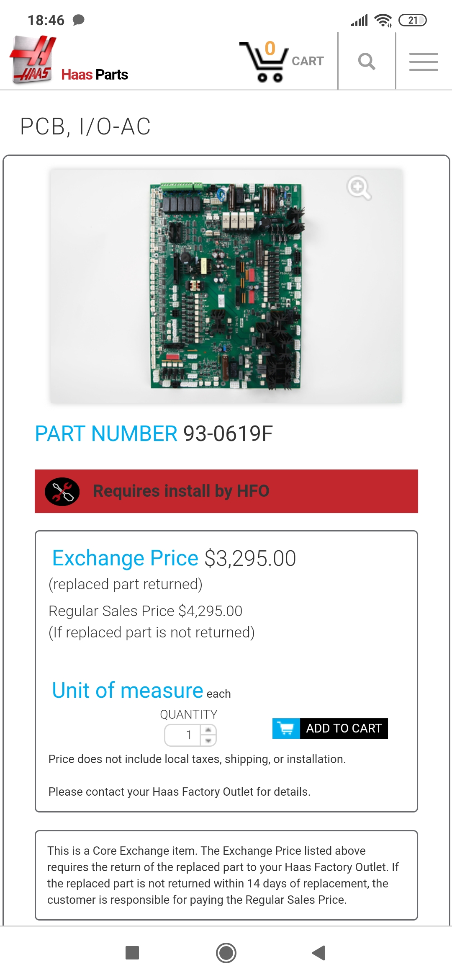
Task: Tap the CART label in header
Action: pyautogui.click(x=308, y=61)
